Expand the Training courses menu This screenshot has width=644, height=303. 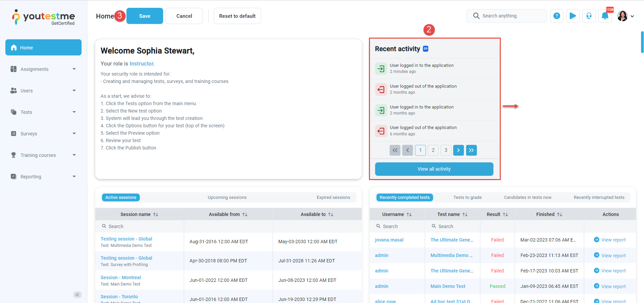pyautogui.click(x=43, y=155)
